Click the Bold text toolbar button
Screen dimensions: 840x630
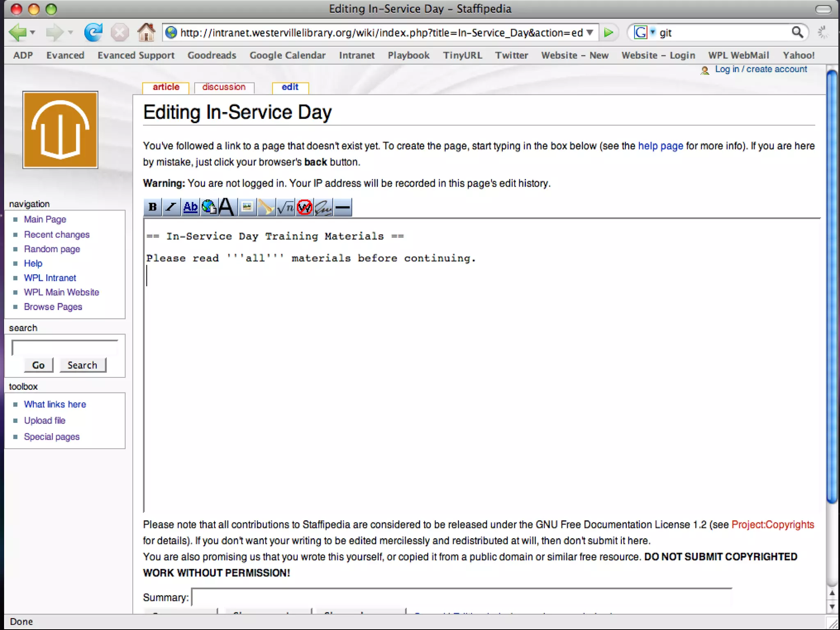(x=153, y=207)
